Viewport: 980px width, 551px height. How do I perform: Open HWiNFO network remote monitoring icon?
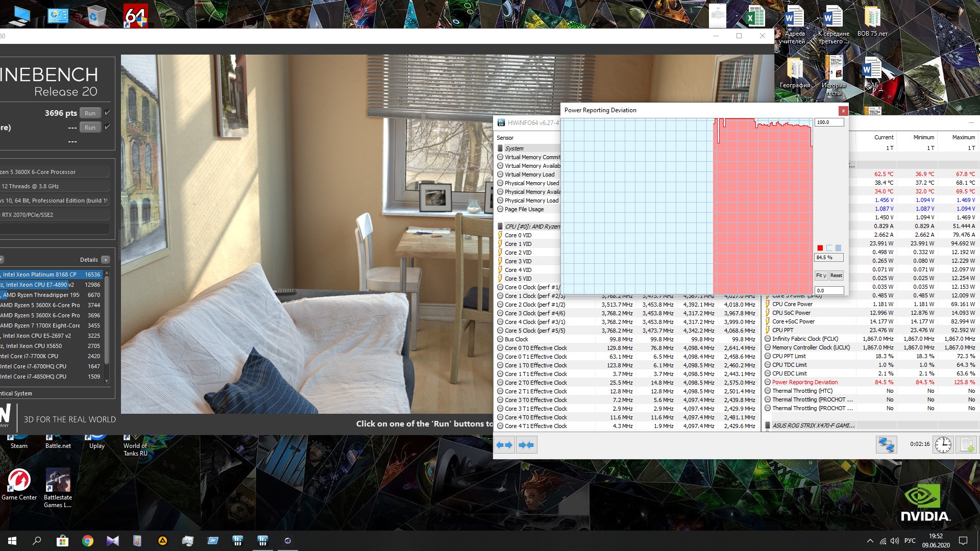886,445
